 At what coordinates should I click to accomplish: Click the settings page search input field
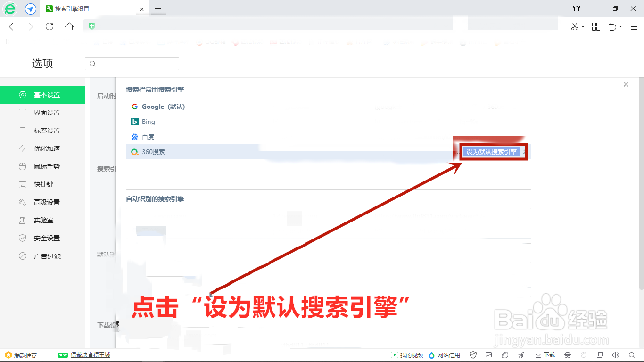click(132, 63)
